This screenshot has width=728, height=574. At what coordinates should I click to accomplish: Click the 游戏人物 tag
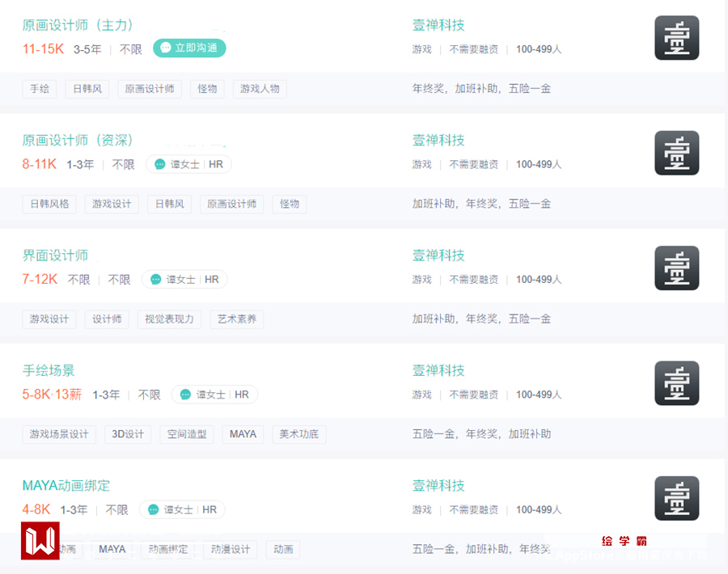(x=260, y=89)
